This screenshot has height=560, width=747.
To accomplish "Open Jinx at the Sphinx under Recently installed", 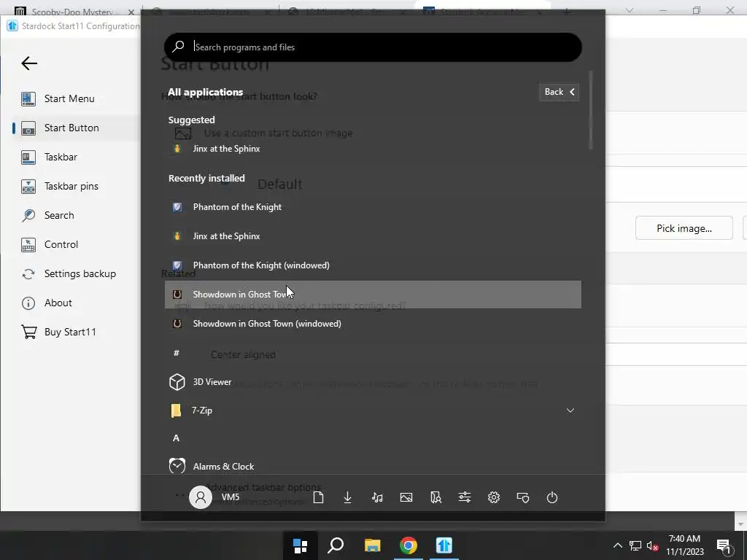I will tap(373, 236).
